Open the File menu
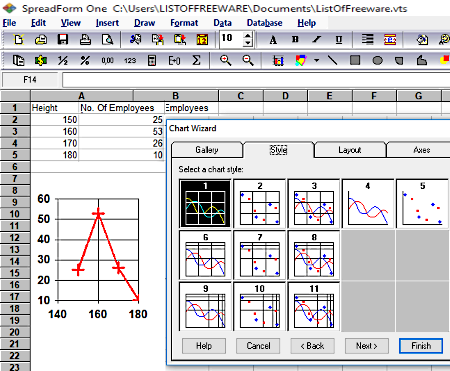Viewport: 450px width, 371px height. (x=9, y=23)
